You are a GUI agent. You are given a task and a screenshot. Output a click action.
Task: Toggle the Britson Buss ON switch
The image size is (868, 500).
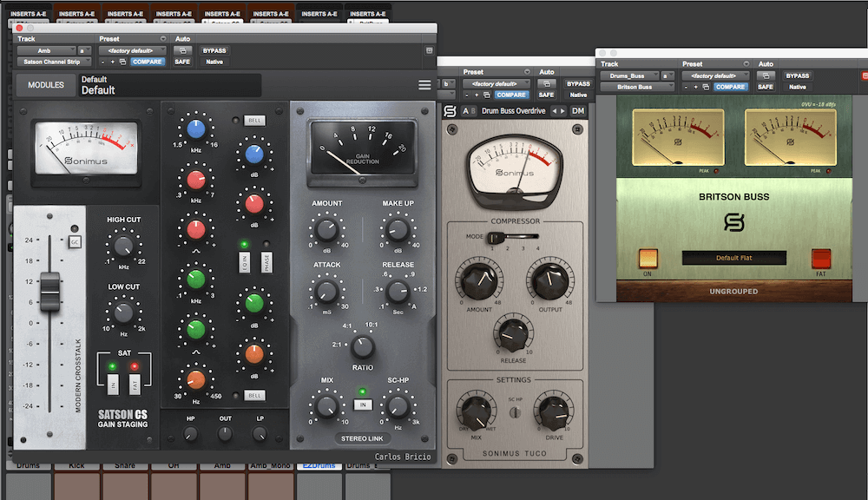(648, 258)
